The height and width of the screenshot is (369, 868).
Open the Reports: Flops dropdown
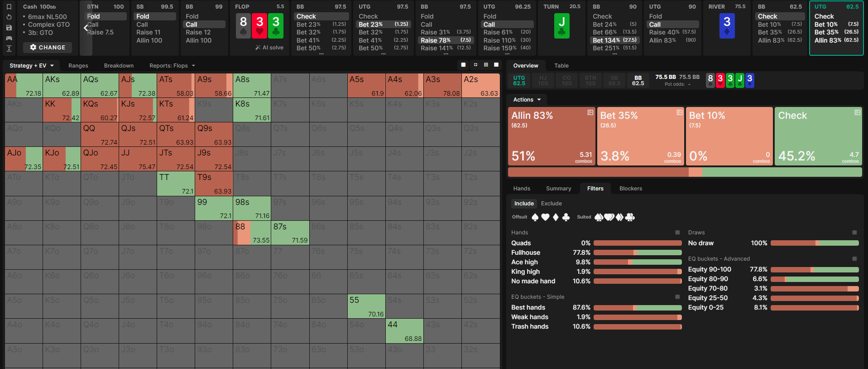pos(172,66)
